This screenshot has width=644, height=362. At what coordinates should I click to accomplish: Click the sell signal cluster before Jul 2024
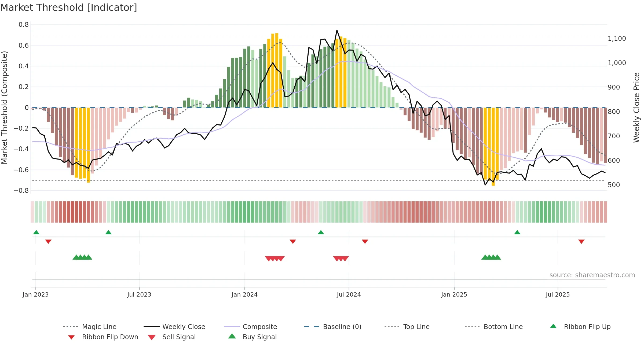coord(341,259)
